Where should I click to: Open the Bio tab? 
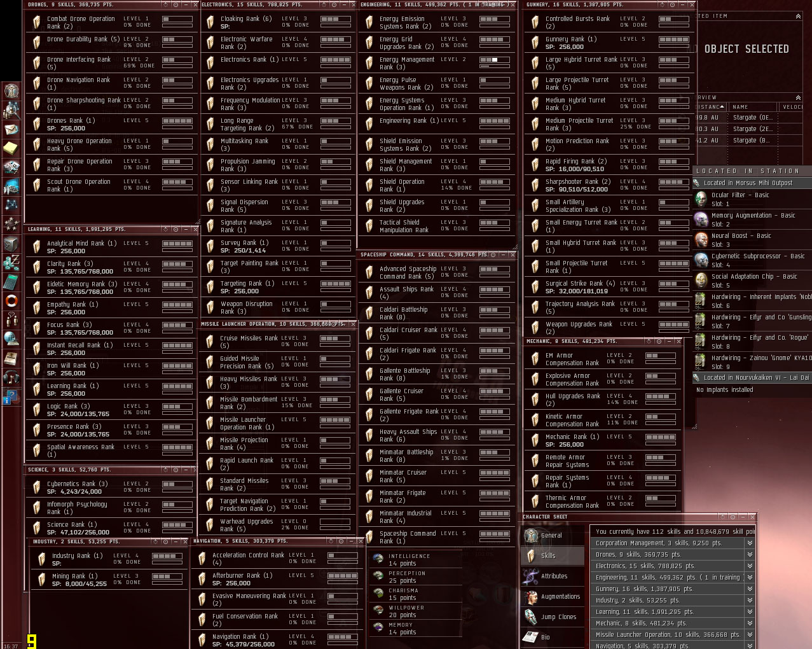pos(553,637)
